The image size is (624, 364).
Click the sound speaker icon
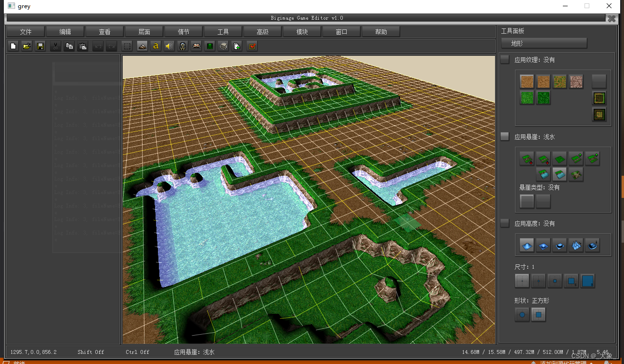169,46
